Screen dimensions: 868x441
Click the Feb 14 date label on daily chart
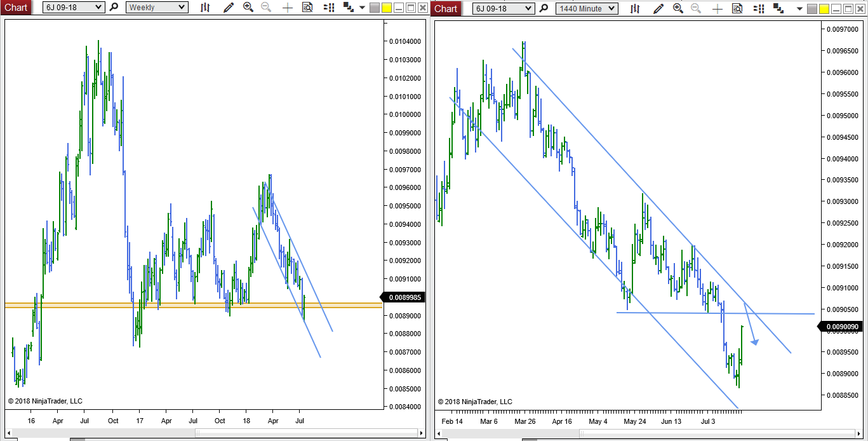(x=453, y=421)
